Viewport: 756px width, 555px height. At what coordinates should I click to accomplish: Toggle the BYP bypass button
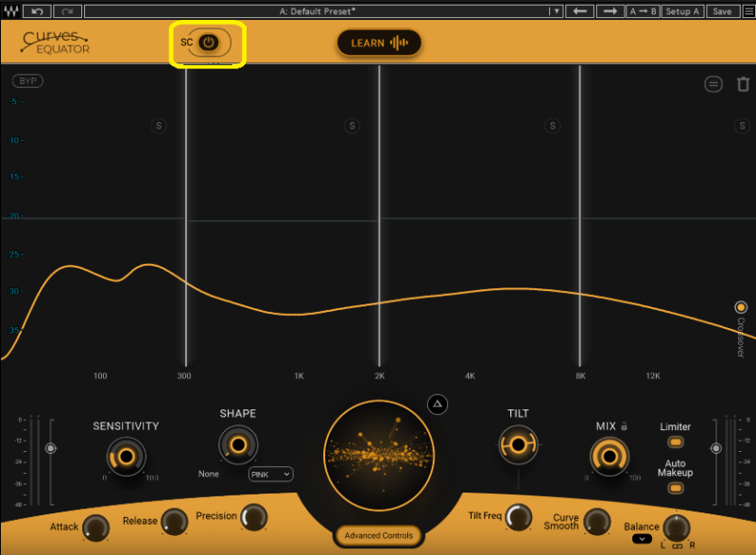27,81
